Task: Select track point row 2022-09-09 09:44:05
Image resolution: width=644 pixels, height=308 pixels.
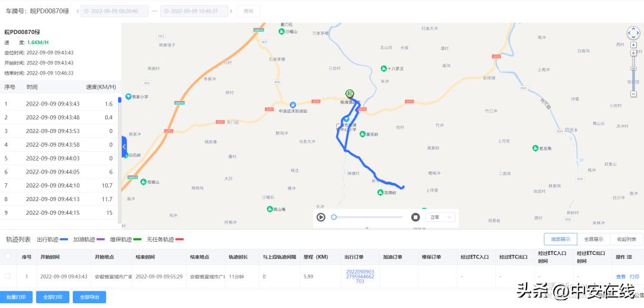Action: click(x=59, y=172)
